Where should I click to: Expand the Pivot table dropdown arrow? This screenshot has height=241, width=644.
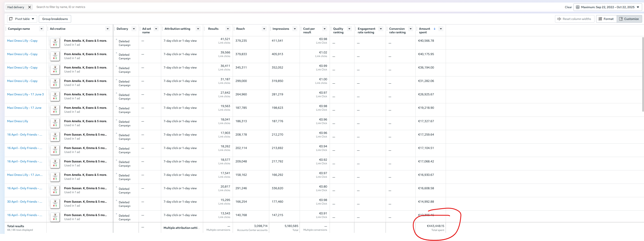pyautogui.click(x=33, y=19)
